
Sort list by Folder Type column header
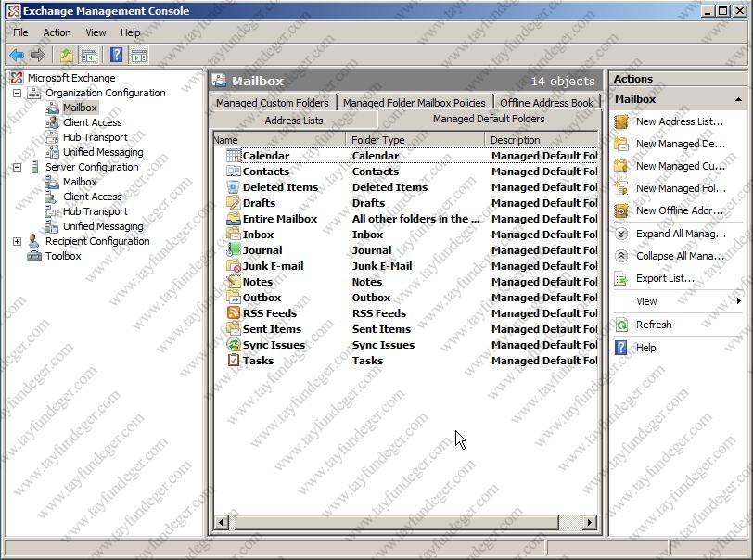415,140
